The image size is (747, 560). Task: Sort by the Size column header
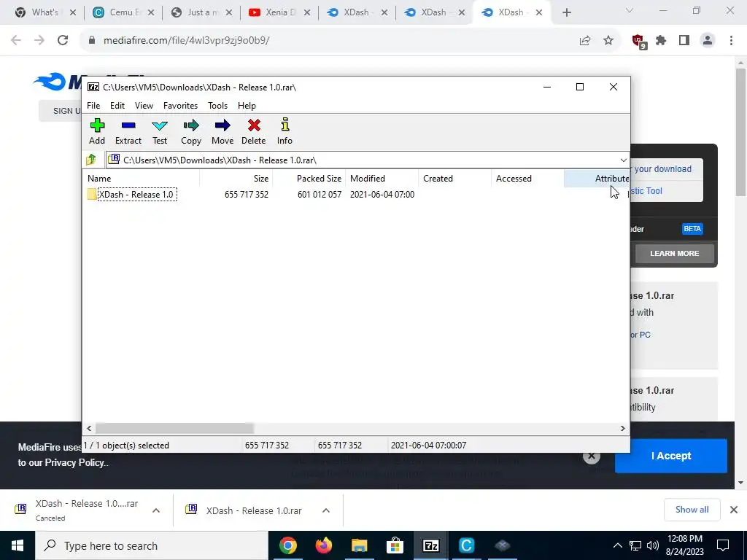tap(236, 179)
